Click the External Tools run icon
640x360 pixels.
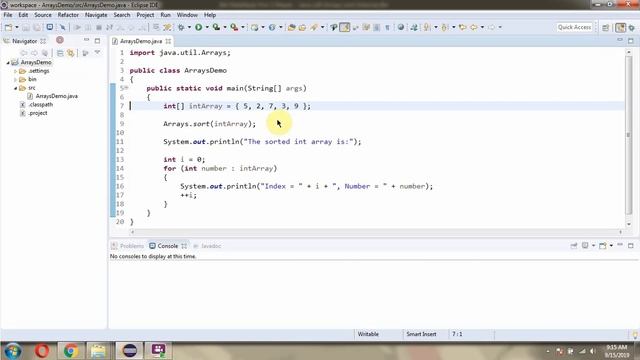point(234,27)
